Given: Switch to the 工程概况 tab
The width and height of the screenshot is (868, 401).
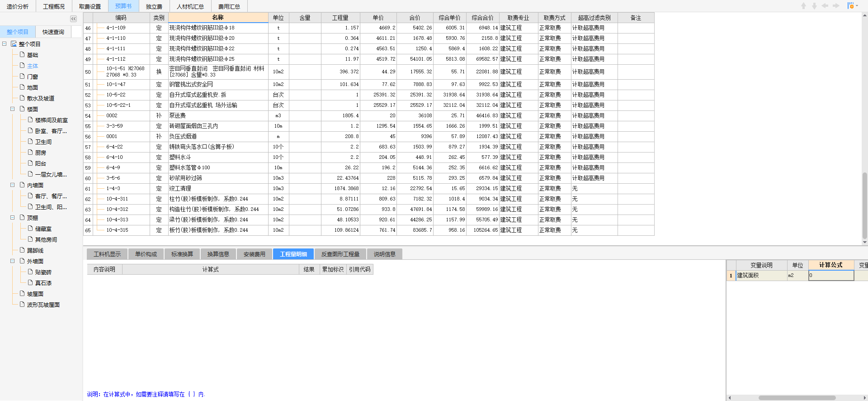Looking at the screenshot, I should point(54,6).
